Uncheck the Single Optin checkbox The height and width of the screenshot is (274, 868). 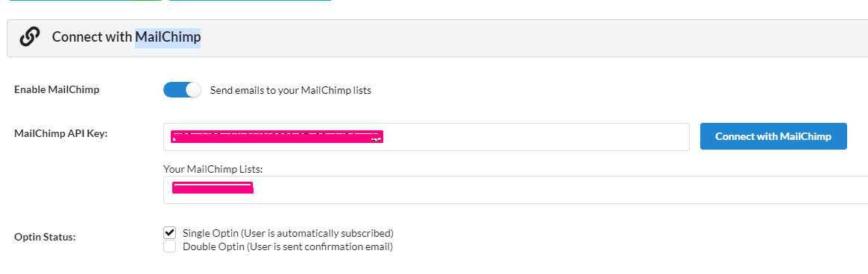coord(169,232)
